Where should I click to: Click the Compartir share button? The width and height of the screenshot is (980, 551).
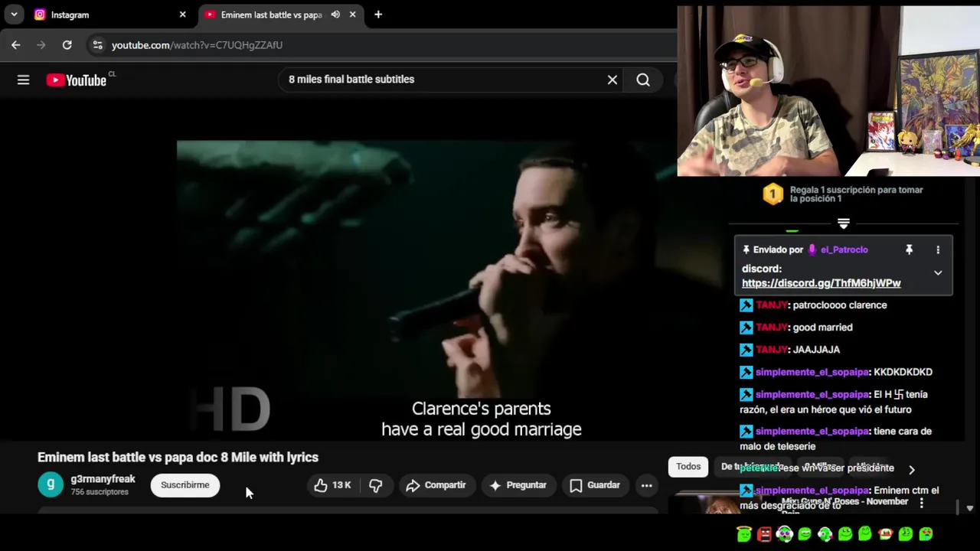click(436, 485)
